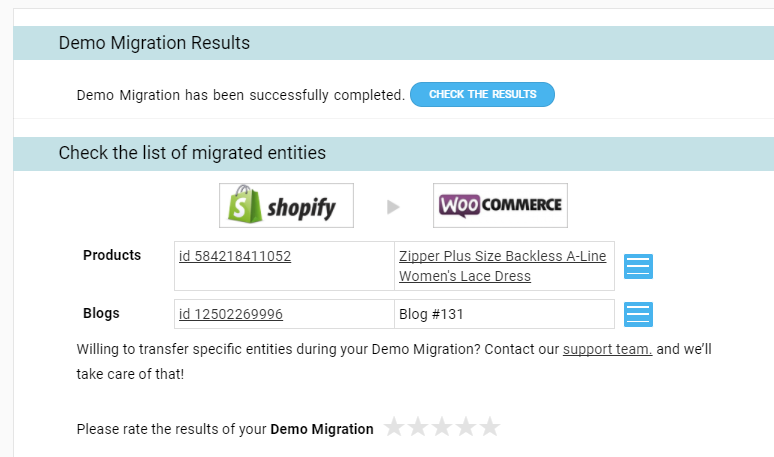Rate Demo Migration one star

(x=394, y=427)
